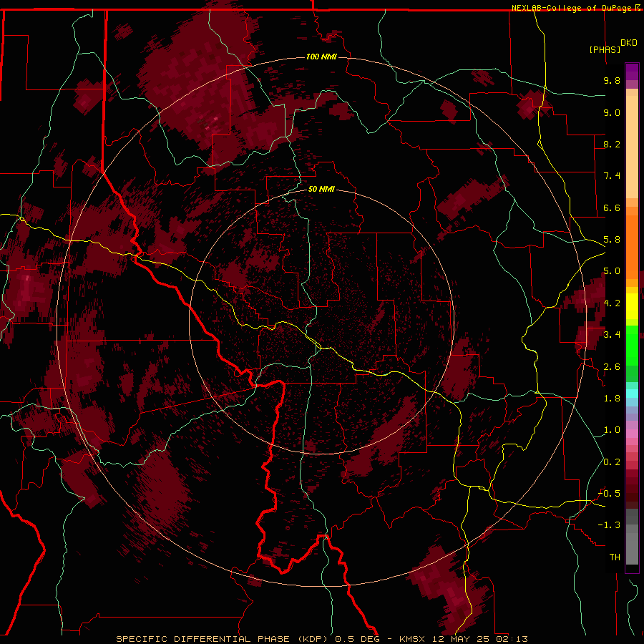Click the purple segment of the color bar

click(x=632, y=72)
